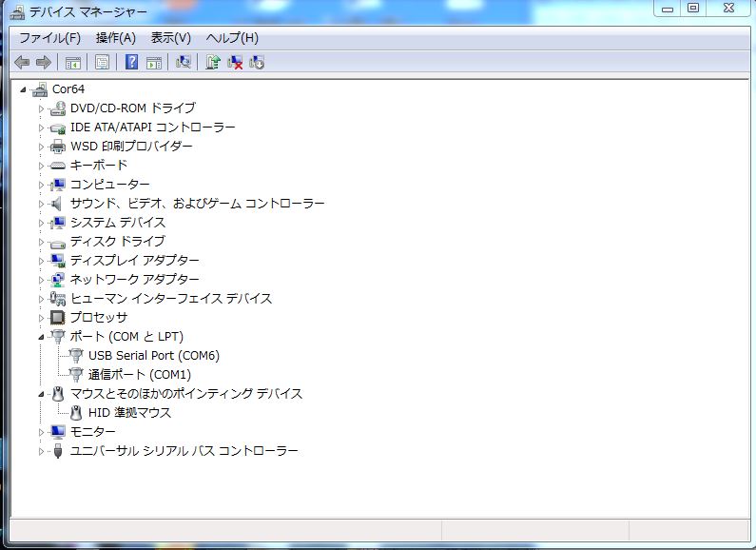Select コンピューター category label
This screenshot has height=550, width=756.
pos(110,185)
